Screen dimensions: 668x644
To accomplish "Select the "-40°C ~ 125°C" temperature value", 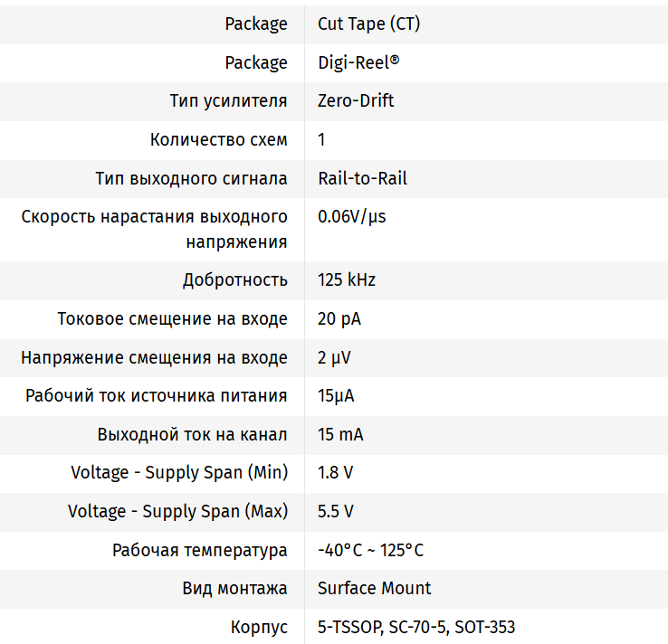I will tap(370, 550).
